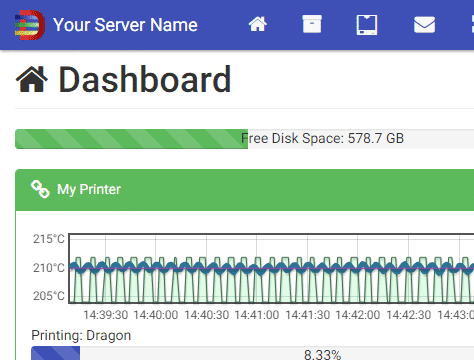Click the chain-link icon beside My Printer

coord(40,189)
